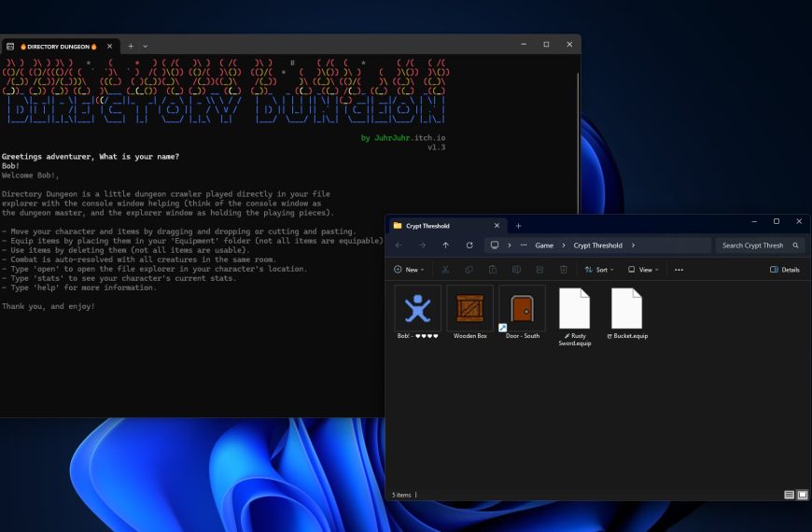
Task: Select the Crypt Threshold Explorer tab
Action: pos(446,226)
